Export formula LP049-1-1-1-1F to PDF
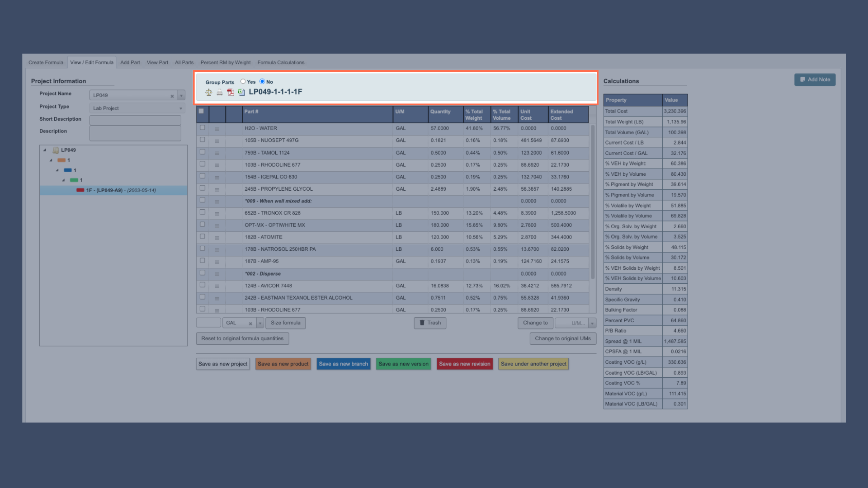 (x=231, y=92)
